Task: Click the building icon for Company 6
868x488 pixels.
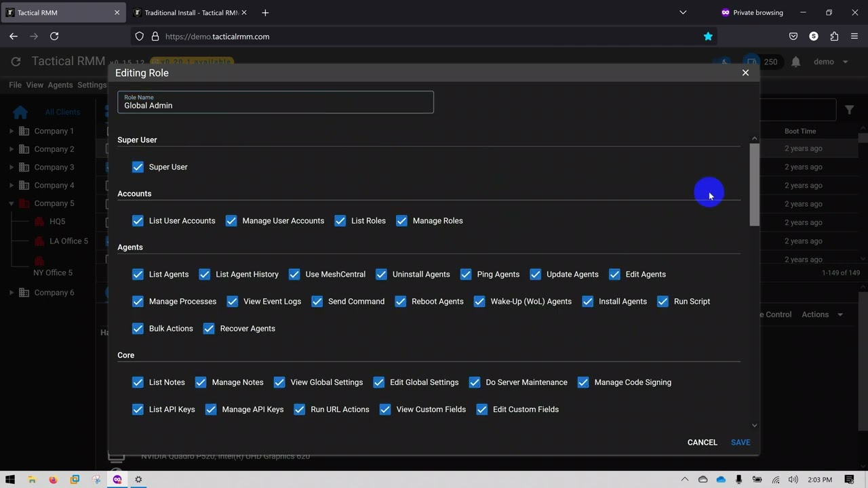Action: (x=24, y=293)
